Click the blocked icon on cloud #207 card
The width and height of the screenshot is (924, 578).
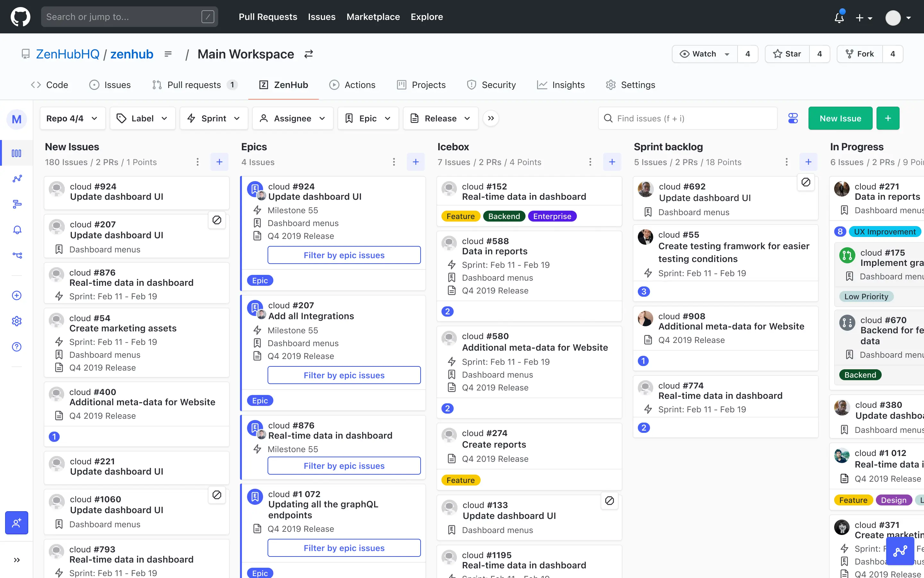point(217,220)
